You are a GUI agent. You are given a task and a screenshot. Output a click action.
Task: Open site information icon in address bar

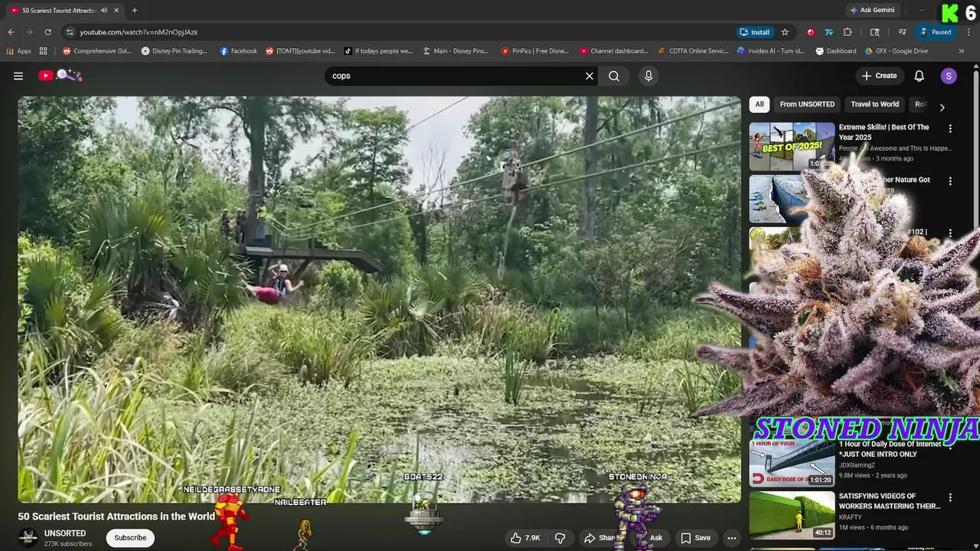[70, 32]
